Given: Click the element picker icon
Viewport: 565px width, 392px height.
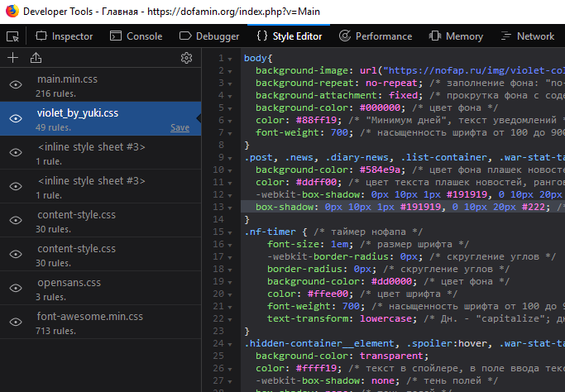Looking at the screenshot, I should click(12, 36).
